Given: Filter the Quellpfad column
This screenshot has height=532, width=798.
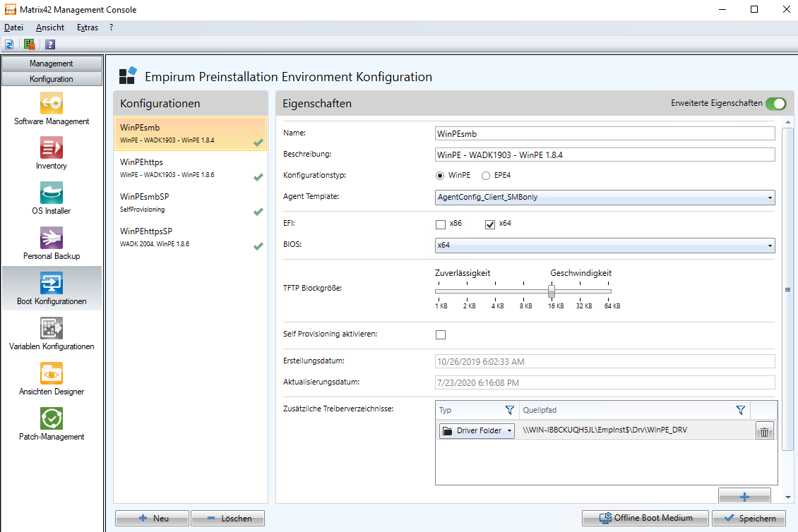Looking at the screenshot, I should tap(741, 410).
